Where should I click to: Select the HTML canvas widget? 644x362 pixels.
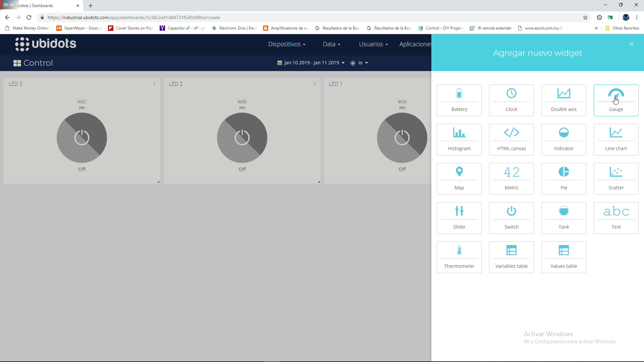(x=511, y=139)
